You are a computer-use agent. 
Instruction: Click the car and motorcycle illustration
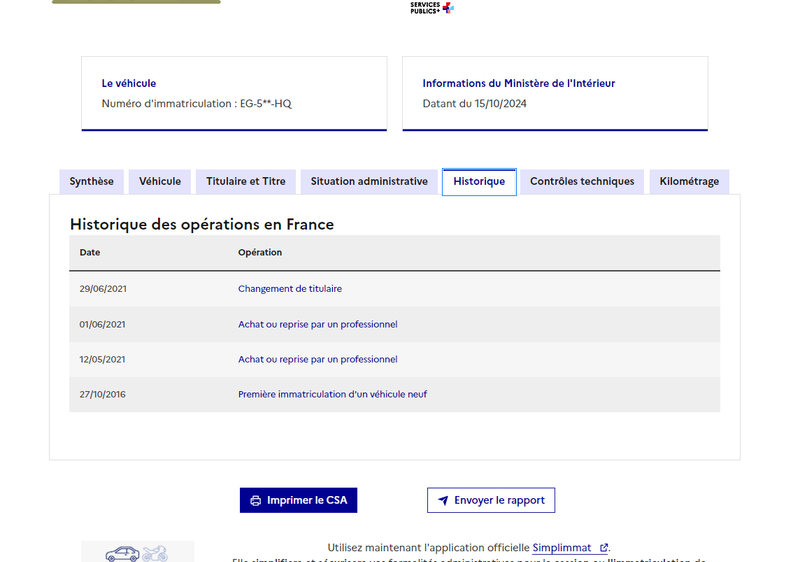point(137,552)
